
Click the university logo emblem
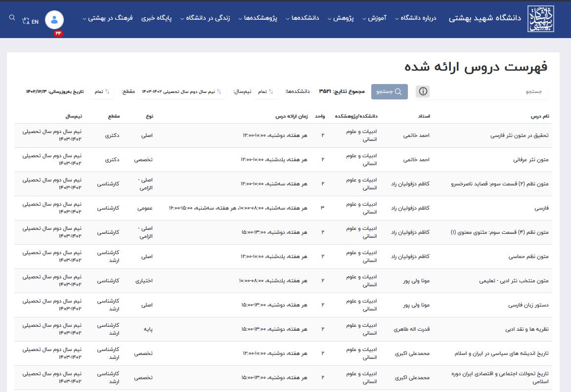tap(540, 19)
